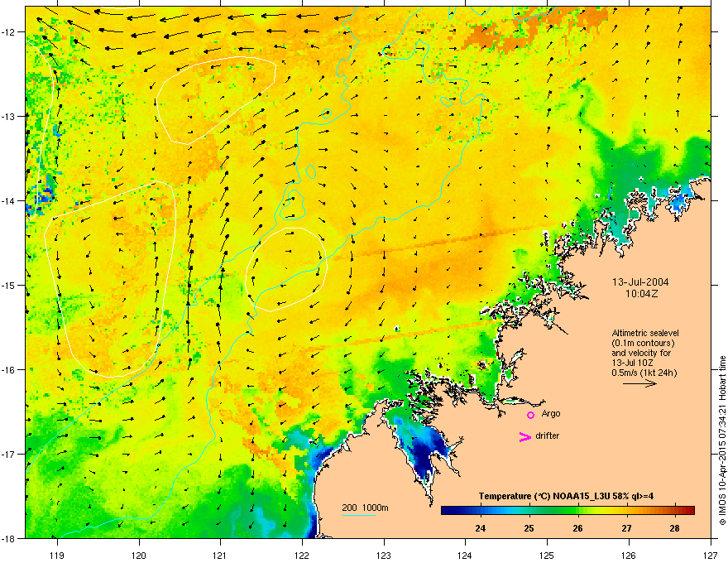The width and height of the screenshot is (728, 563).
Task: Click the Temperature NOAA15_L3U title
Action: (566, 496)
